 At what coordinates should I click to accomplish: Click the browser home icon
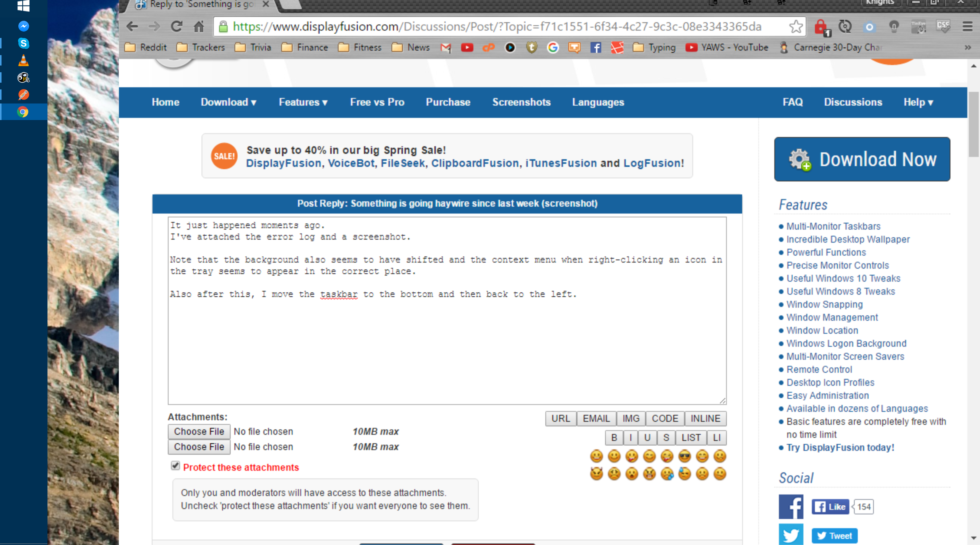point(198,27)
